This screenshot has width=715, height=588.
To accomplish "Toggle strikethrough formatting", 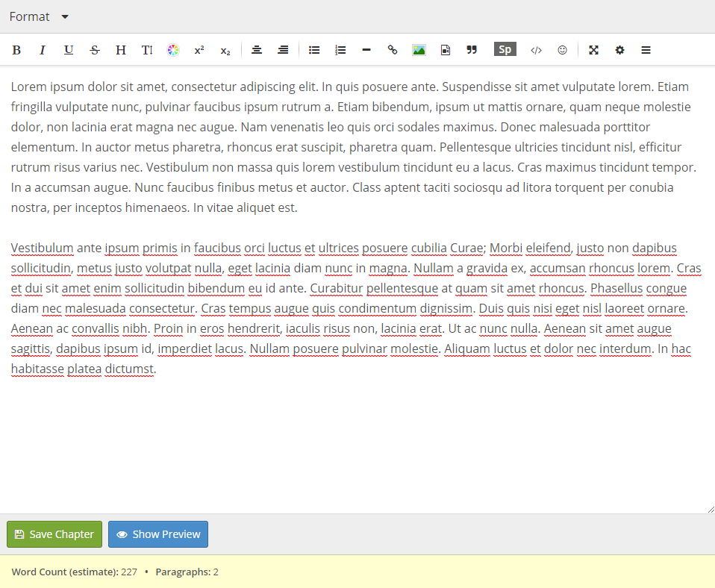I will point(95,49).
